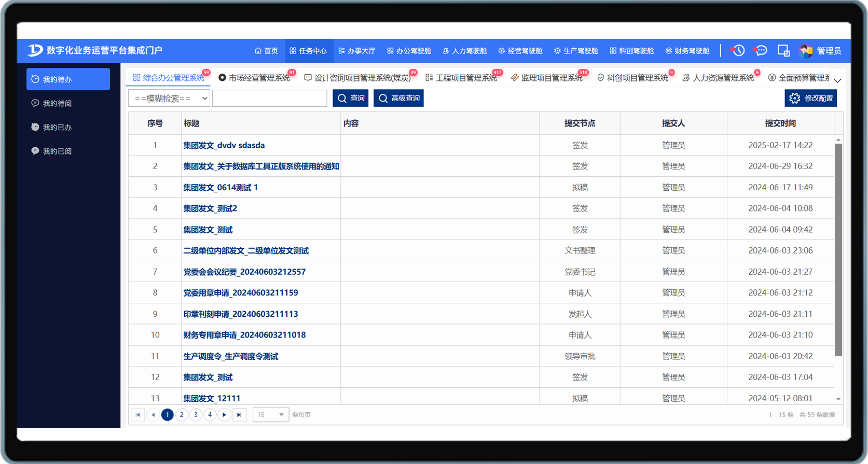Viewport: 868px width, 464px height.
Task: Go to last page of results
Action: (239, 415)
